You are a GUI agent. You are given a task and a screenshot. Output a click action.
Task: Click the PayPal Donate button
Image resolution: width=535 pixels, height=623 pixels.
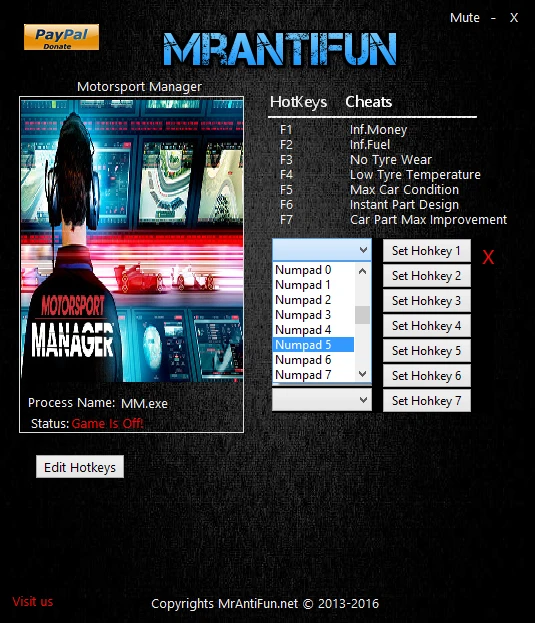click(61, 37)
